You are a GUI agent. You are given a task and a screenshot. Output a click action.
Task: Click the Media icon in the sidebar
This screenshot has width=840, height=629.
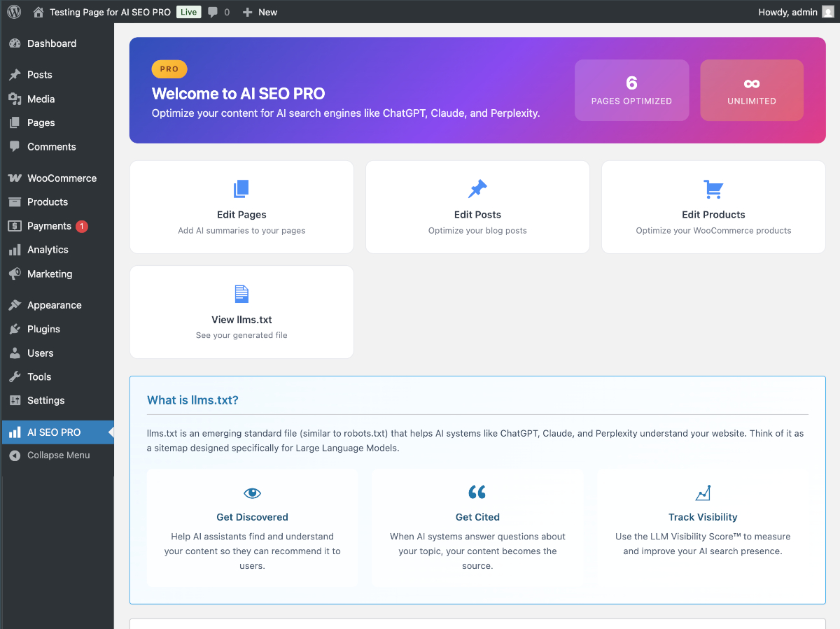(x=15, y=99)
